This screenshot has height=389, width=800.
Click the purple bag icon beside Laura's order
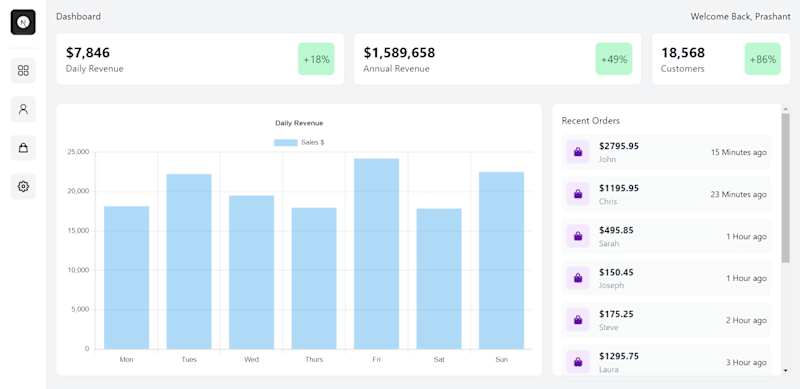(578, 362)
